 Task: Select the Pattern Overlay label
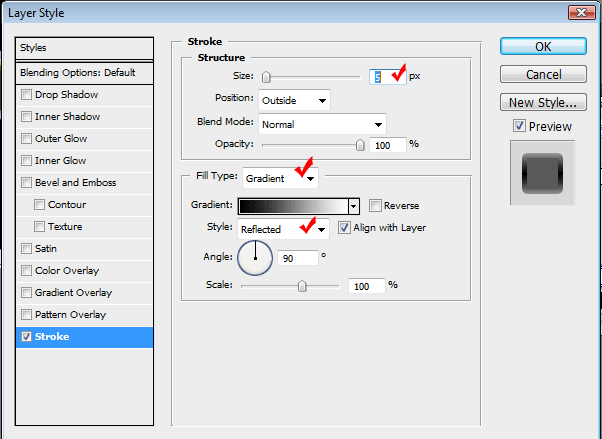click(x=70, y=315)
